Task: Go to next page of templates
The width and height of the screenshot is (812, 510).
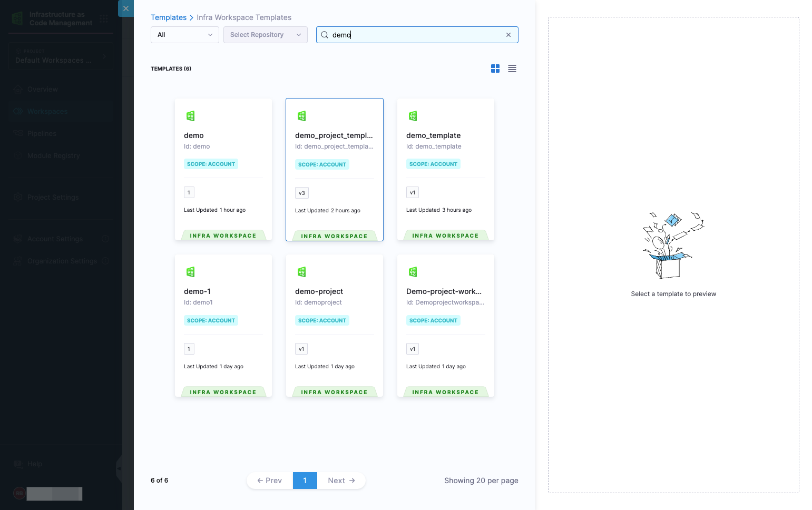Action: (x=341, y=480)
